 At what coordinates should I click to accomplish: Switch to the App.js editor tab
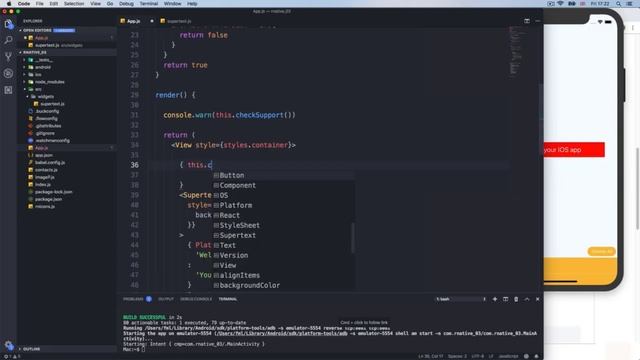133,21
